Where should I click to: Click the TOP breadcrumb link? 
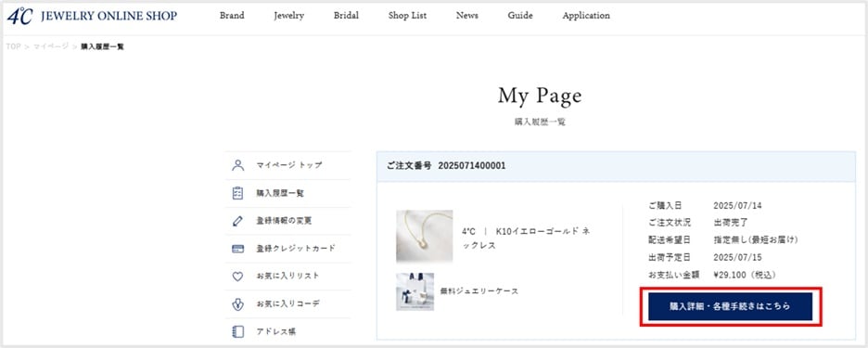13,46
